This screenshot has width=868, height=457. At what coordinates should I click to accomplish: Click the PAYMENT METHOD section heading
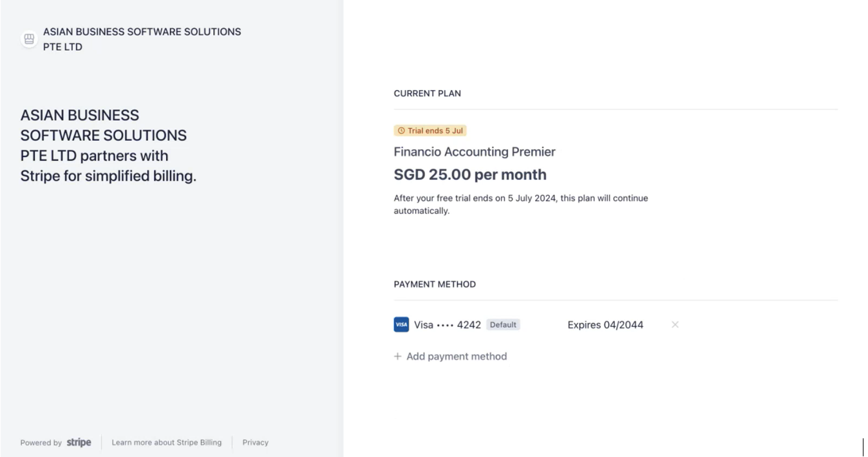coord(435,284)
